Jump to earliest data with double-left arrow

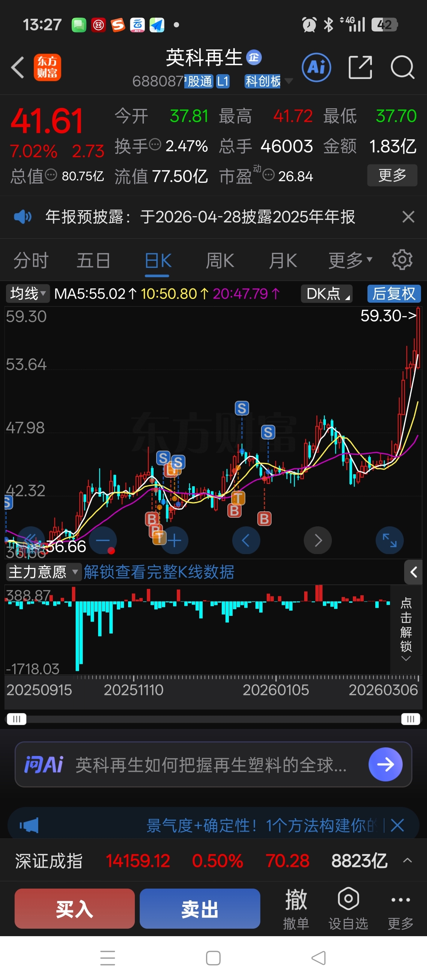(x=31, y=540)
